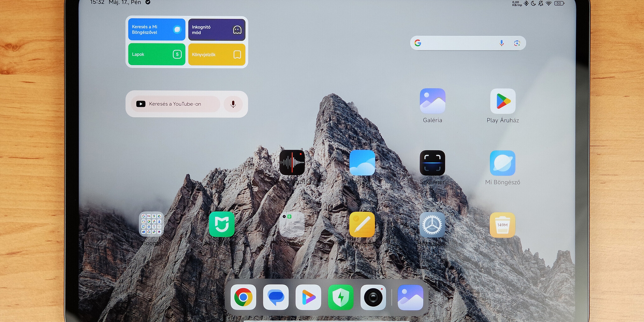Launch the voice recorder app
Image resolution: width=644 pixels, height=322 pixels.
click(x=292, y=163)
